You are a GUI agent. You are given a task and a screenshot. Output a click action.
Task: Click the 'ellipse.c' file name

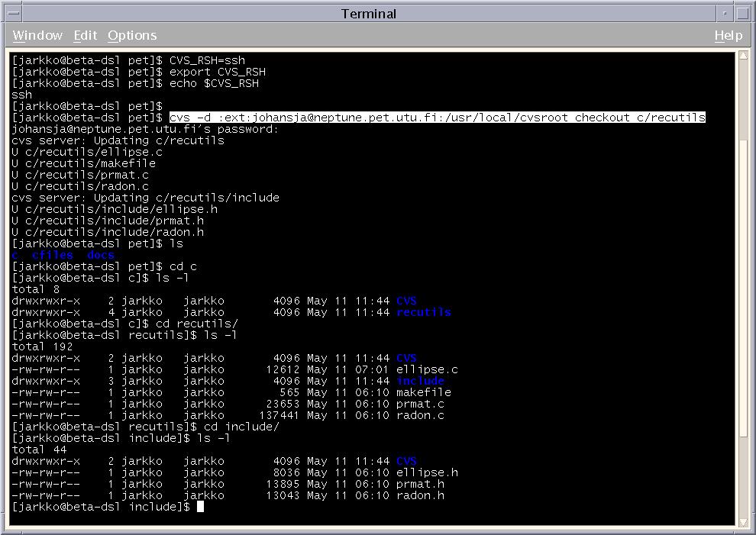(427, 369)
